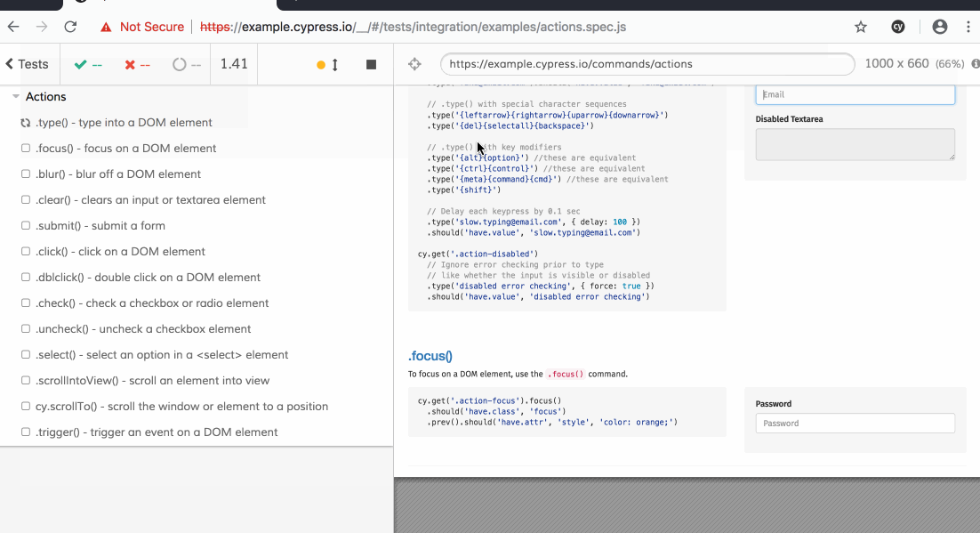The width and height of the screenshot is (980, 533).
Task: Click the browser back arrow
Action: click(x=13, y=27)
